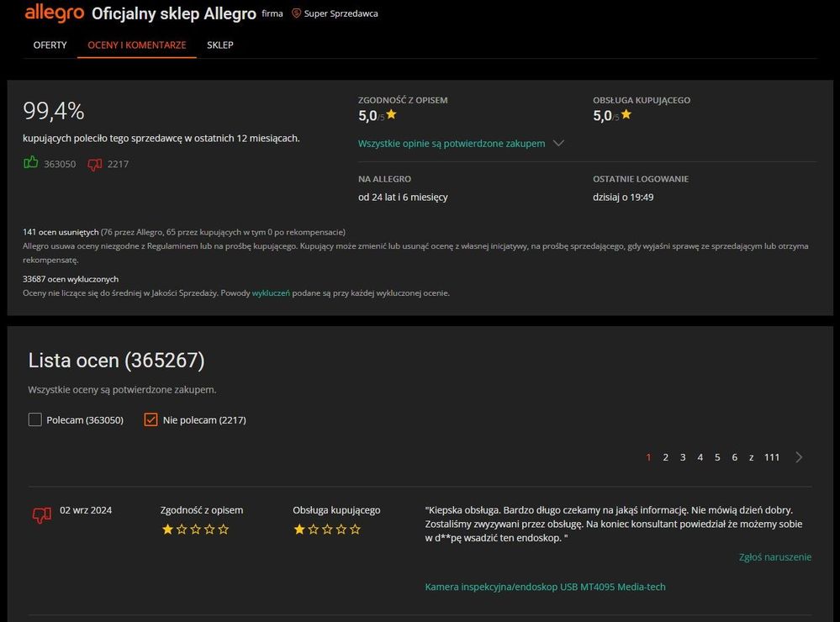Click the red thumbs-down icon beside 2217

[x=95, y=165]
